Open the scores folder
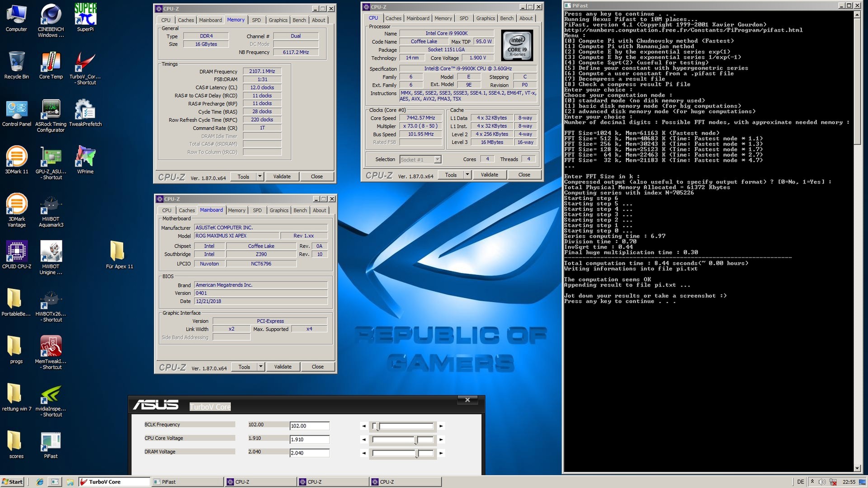 tap(16, 445)
